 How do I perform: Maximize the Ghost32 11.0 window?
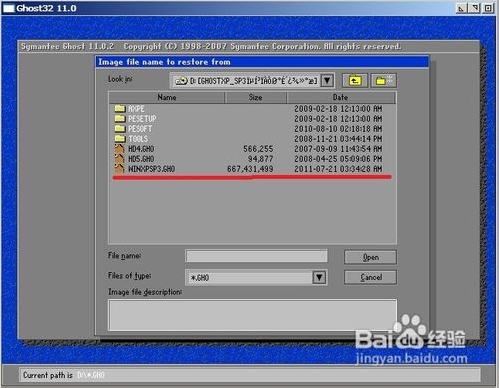474,8
